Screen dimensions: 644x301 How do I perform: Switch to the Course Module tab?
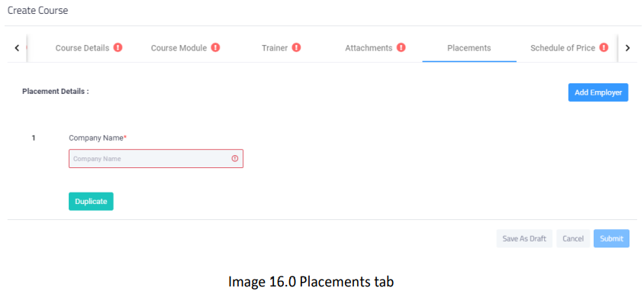click(x=179, y=48)
